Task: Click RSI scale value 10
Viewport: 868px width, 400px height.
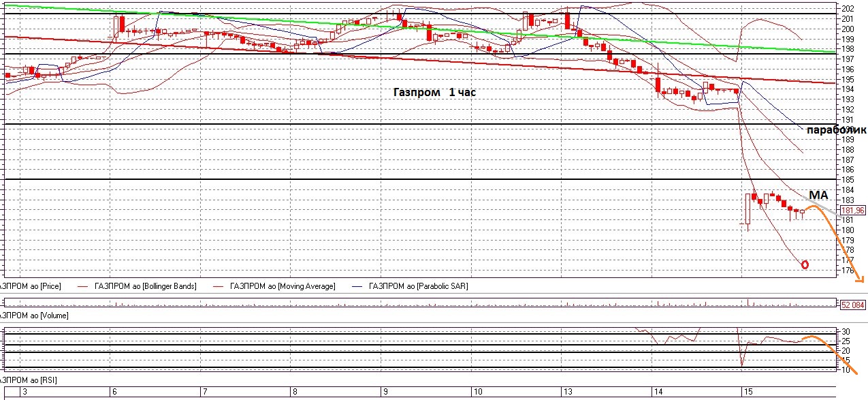Action: point(847,370)
